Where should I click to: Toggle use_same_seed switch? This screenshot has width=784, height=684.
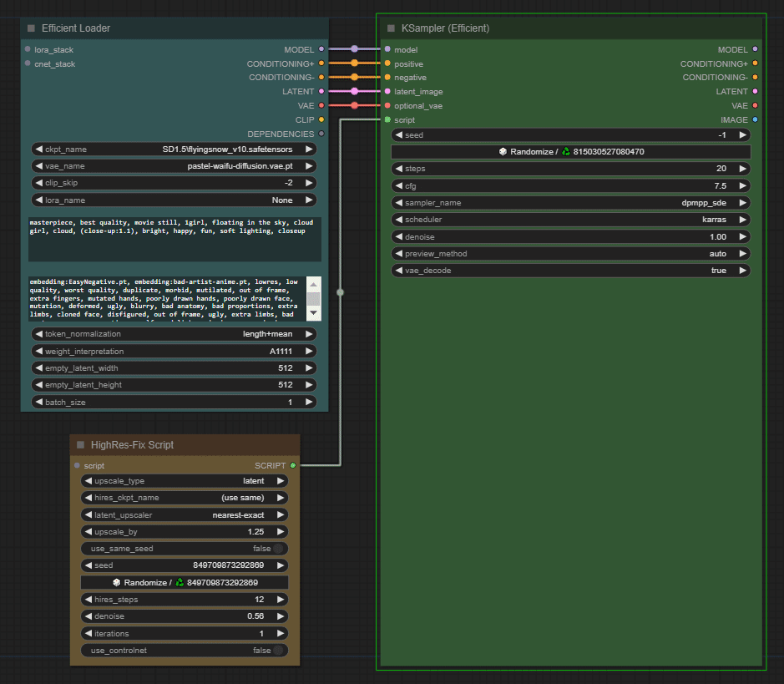click(277, 549)
